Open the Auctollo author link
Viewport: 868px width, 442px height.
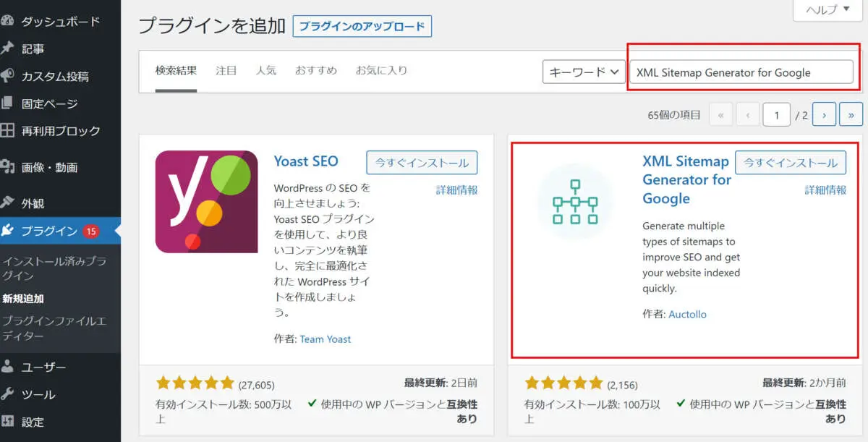(687, 314)
